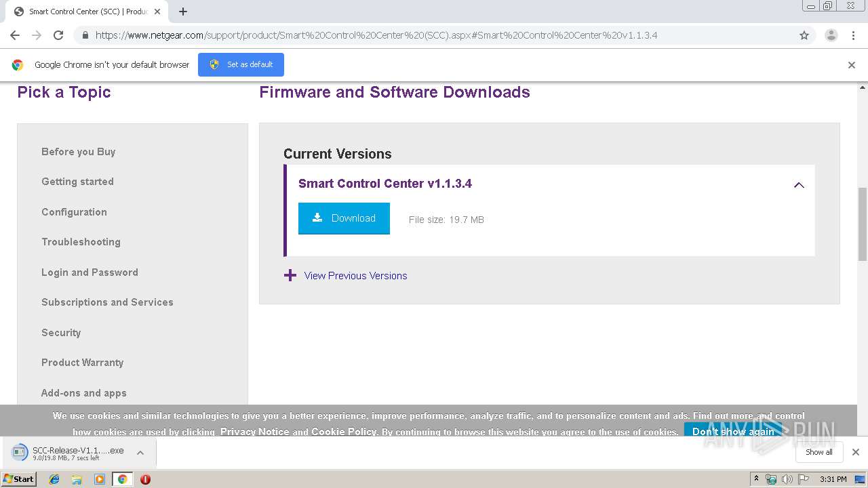Open the Add-ons and apps topic
Viewport: 868px width, 488px height.
[x=84, y=393]
